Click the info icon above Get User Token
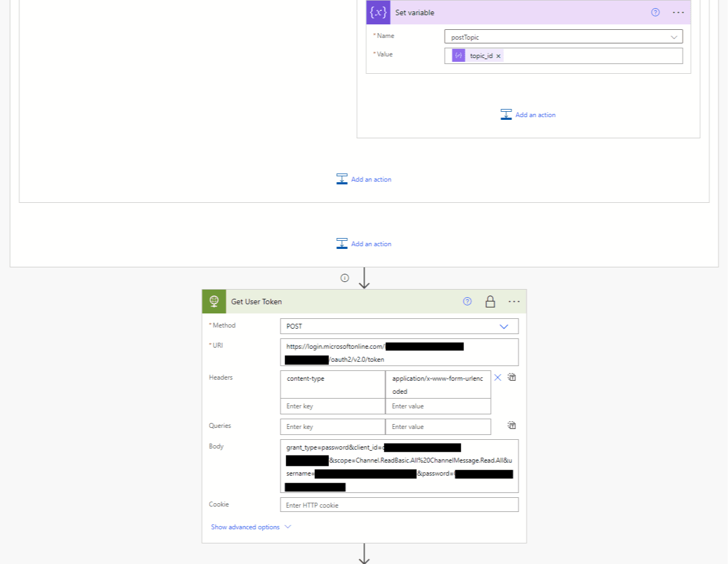This screenshot has width=728, height=564. pyautogui.click(x=345, y=278)
